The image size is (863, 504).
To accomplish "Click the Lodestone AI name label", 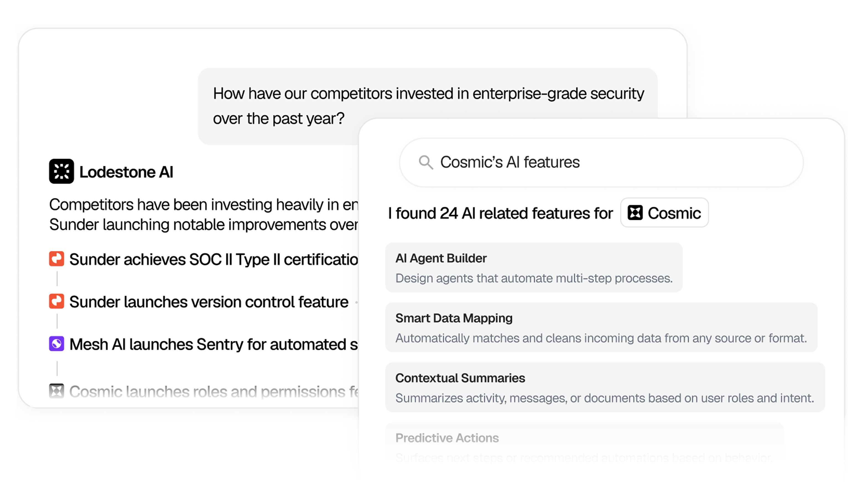I will tap(127, 172).
